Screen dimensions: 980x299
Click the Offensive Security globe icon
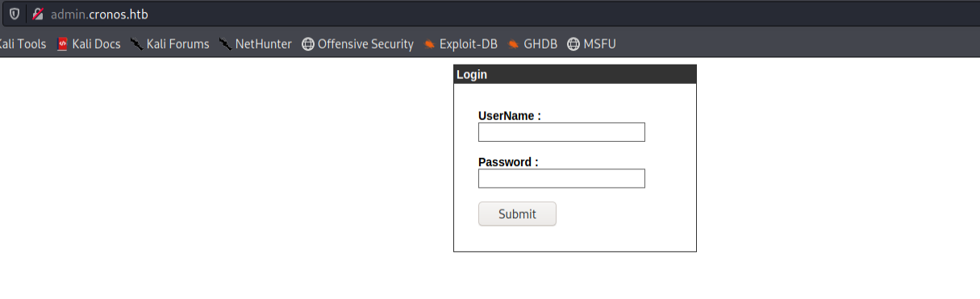pyautogui.click(x=308, y=44)
